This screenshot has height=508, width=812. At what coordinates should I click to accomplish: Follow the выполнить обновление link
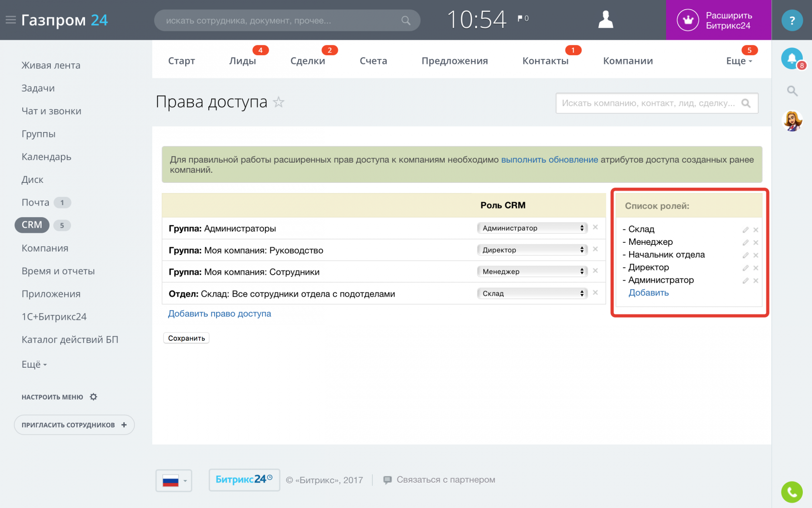click(550, 160)
